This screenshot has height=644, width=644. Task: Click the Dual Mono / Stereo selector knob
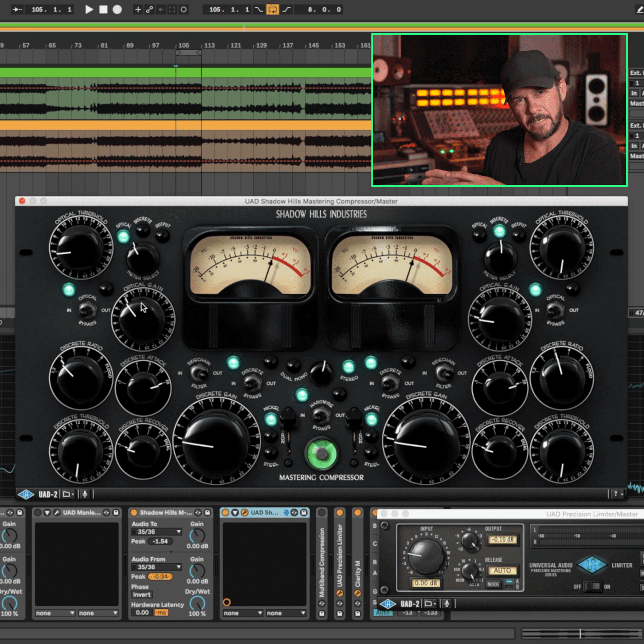click(x=322, y=373)
